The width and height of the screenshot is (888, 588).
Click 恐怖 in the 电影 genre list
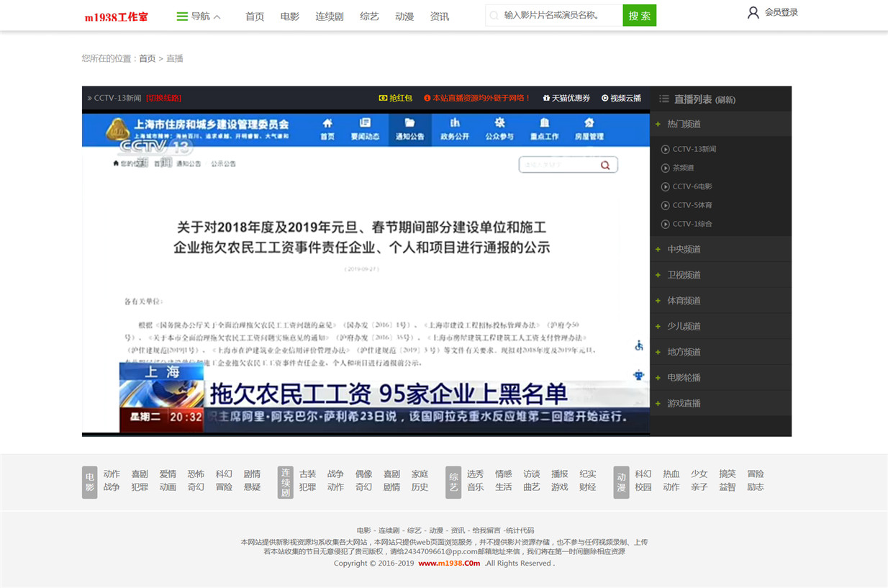tap(196, 474)
